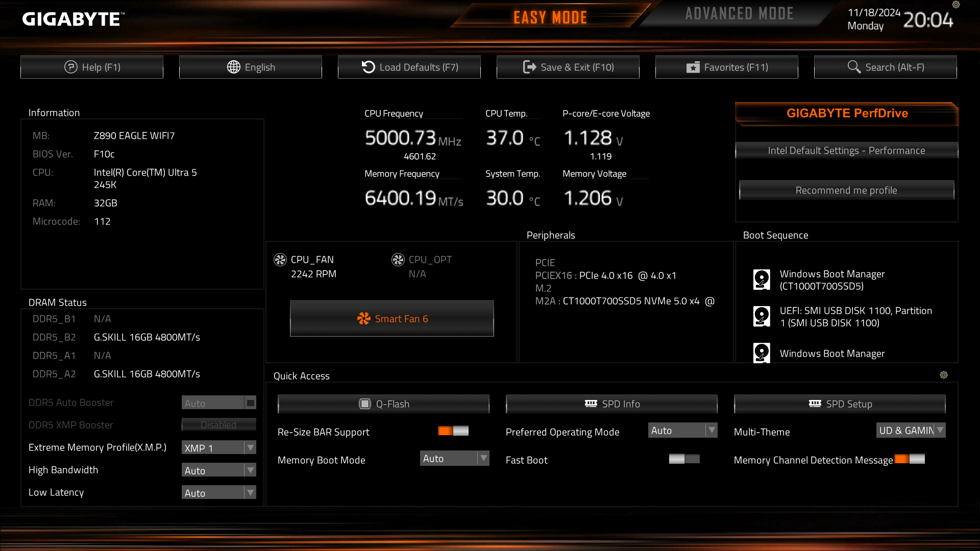
Task: Click the DDR5_B2 G.SKILL 16GB row
Action: tap(116, 337)
